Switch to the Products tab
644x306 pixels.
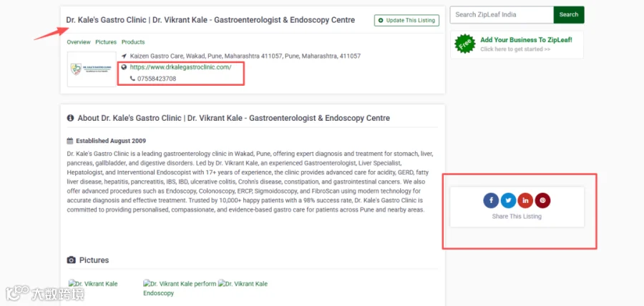click(x=133, y=42)
